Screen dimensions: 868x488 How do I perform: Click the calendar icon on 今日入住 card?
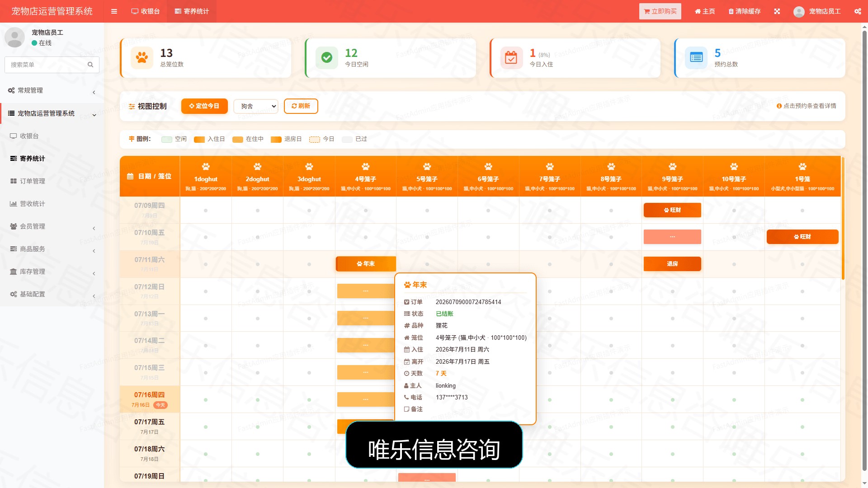point(511,58)
